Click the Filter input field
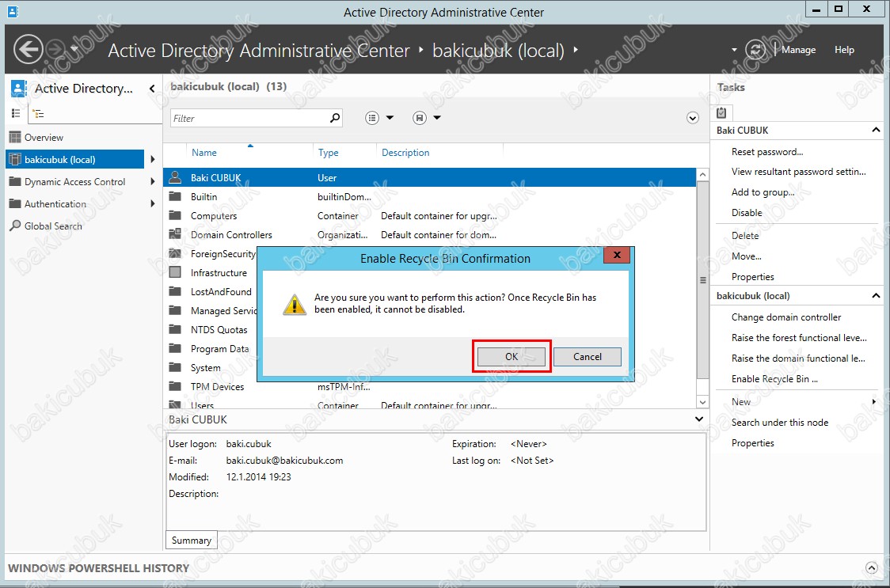The image size is (890, 588). 249,118
